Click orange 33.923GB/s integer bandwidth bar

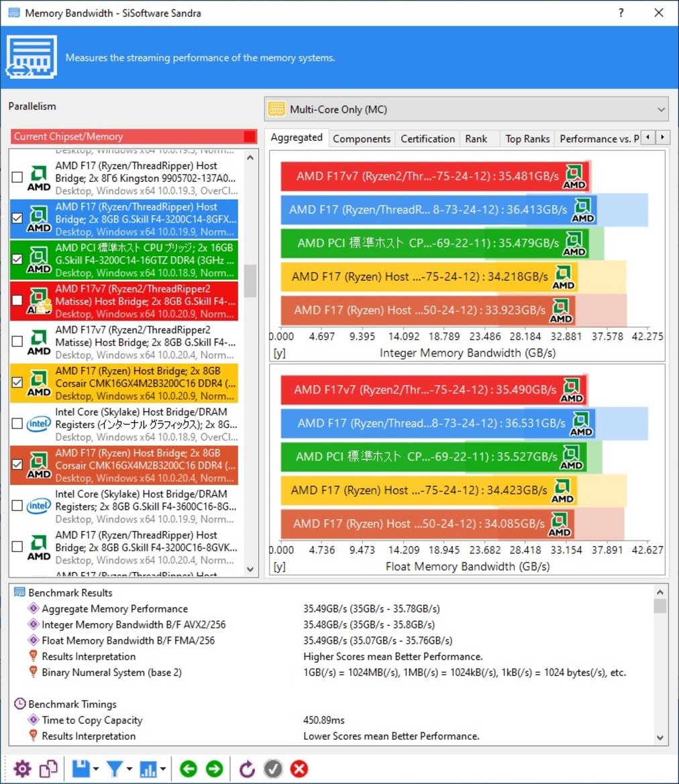click(x=428, y=310)
